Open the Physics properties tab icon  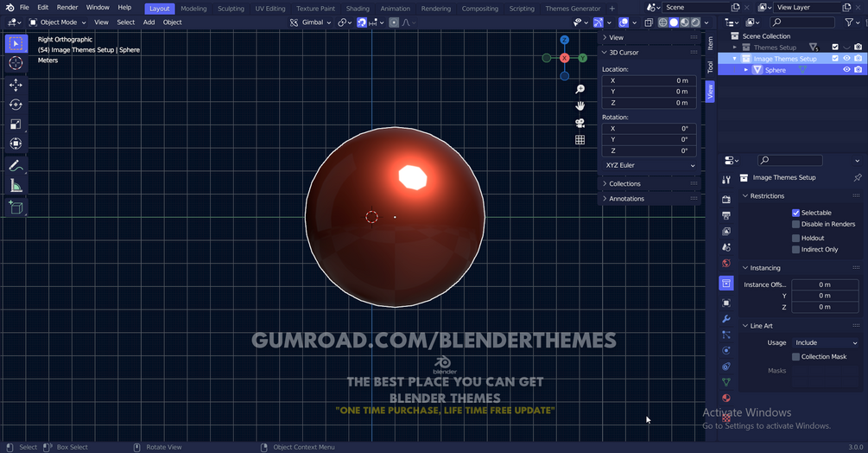pyautogui.click(x=726, y=350)
